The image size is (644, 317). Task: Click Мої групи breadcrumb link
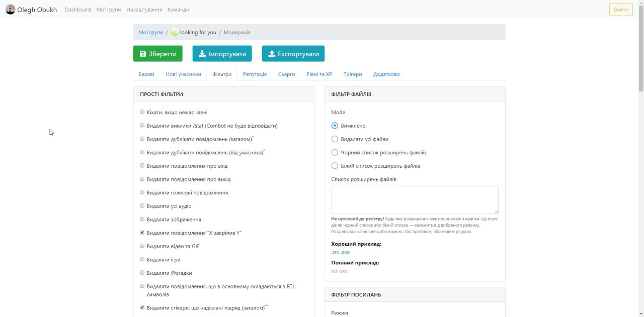pyautogui.click(x=151, y=32)
